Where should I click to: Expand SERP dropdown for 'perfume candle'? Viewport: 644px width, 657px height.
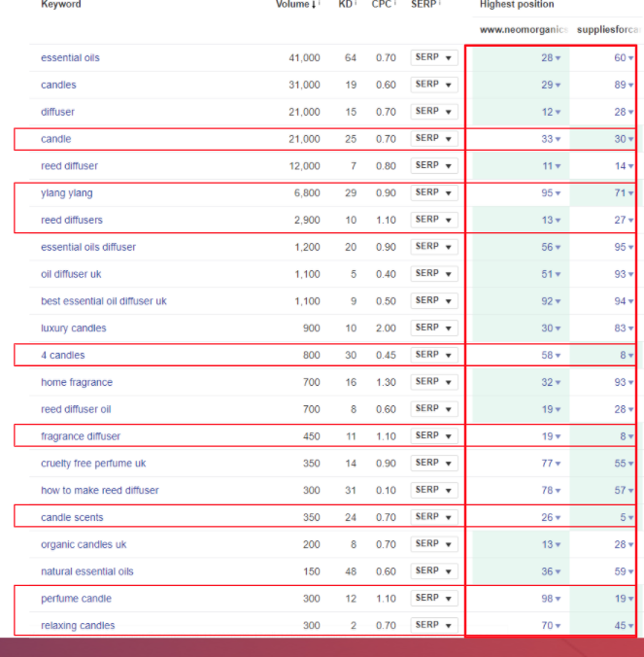pos(434,598)
